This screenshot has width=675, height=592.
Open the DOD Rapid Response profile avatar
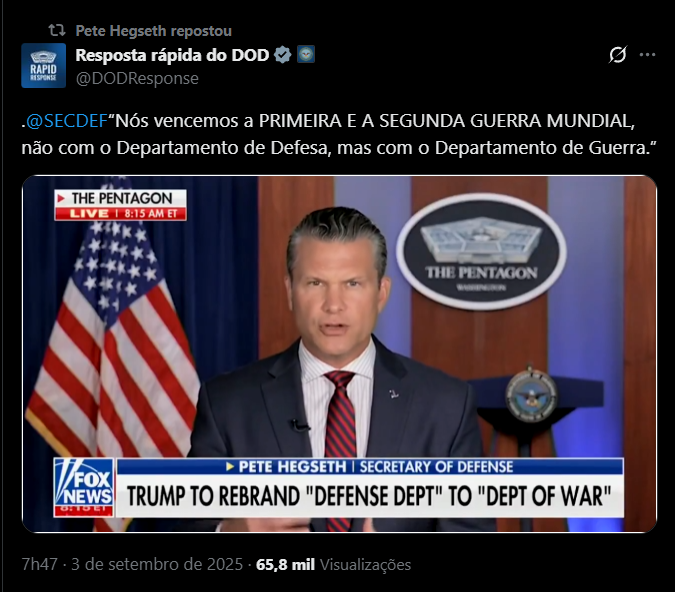click(43, 65)
